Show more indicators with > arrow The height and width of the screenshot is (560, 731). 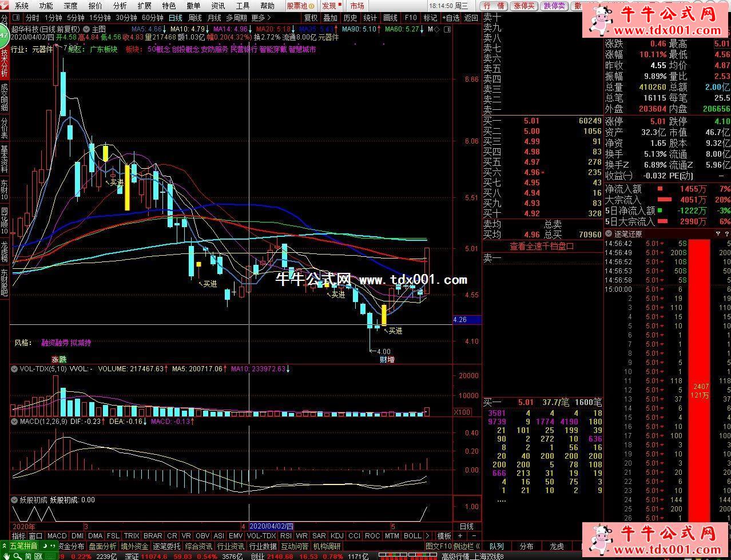[428, 536]
